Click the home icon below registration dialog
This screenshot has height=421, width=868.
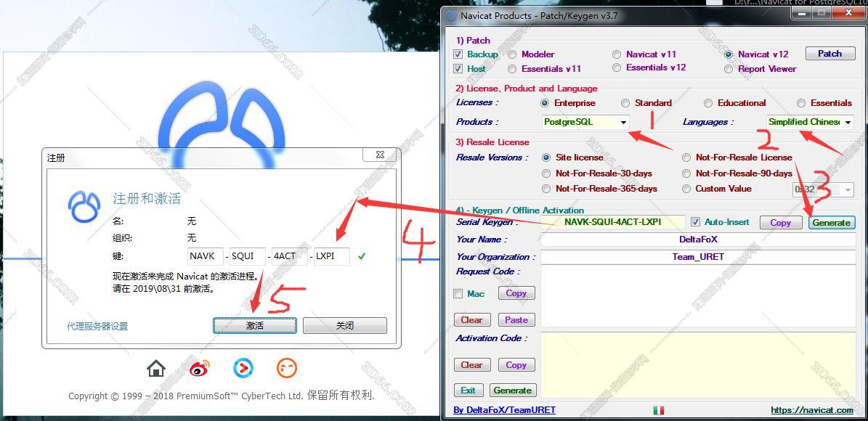[x=156, y=369]
